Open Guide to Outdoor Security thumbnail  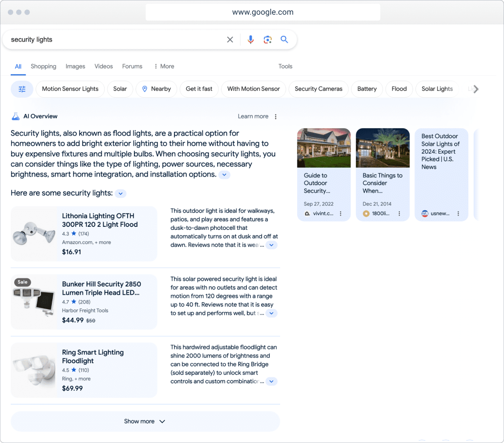point(324,148)
